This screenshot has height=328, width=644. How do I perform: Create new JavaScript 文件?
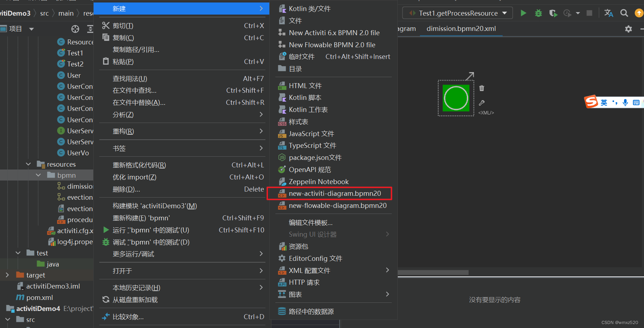tap(333, 134)
